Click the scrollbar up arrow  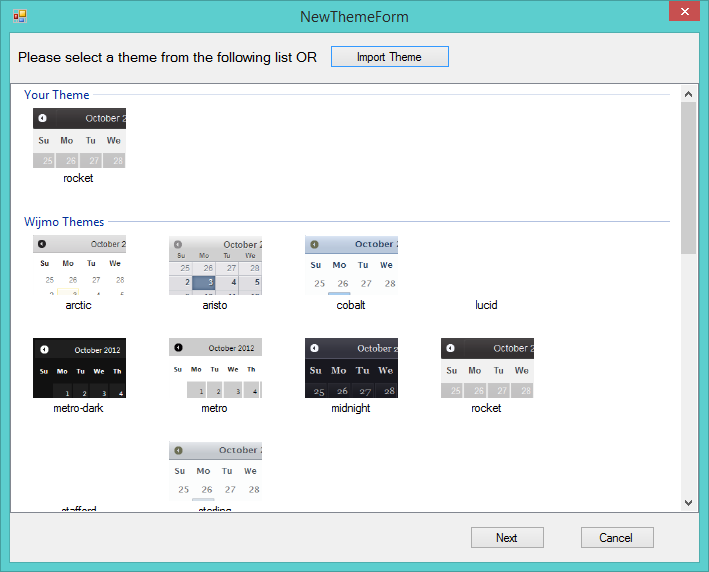688,94
